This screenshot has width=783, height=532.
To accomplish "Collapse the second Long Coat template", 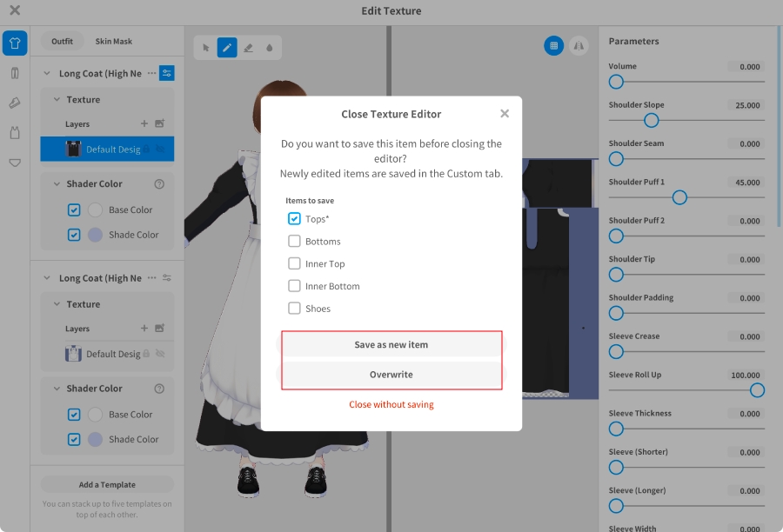I will point(48,278).
